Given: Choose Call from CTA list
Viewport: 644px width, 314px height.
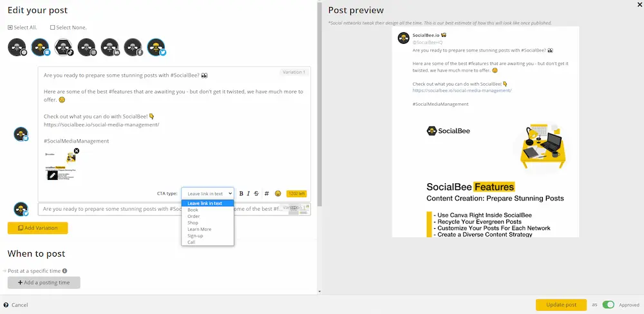Looking at the screenshot, I should 208,242.
